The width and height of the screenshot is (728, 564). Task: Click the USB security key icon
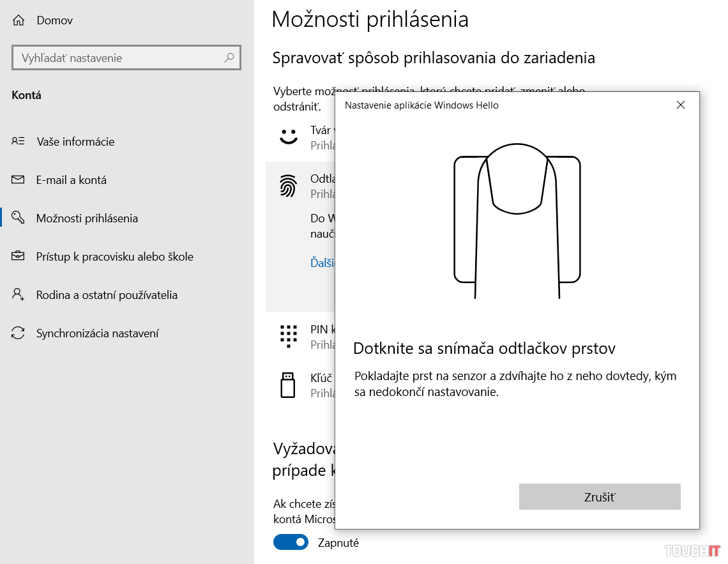click(288, 385)
